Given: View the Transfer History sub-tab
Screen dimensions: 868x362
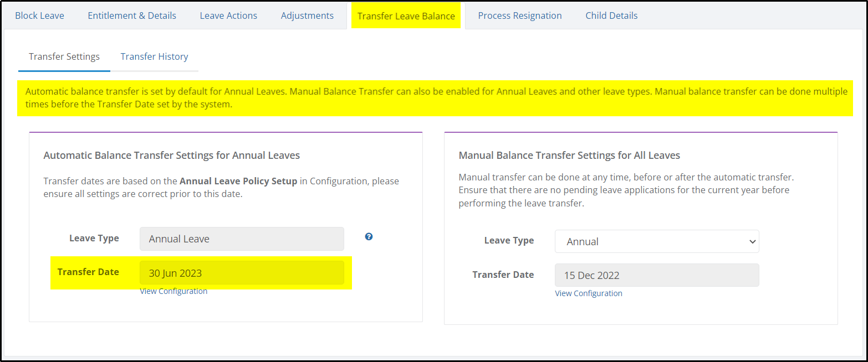Looking at the screenshot, I should click(x=154, y=56).
